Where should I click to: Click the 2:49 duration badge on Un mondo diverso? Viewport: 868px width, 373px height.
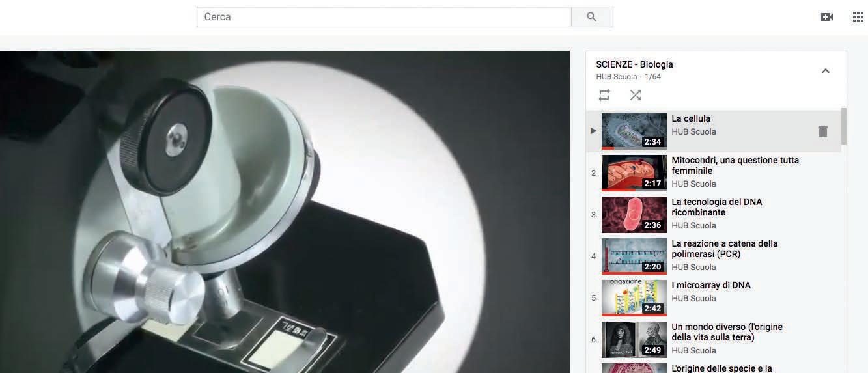[x=652, y=350]
